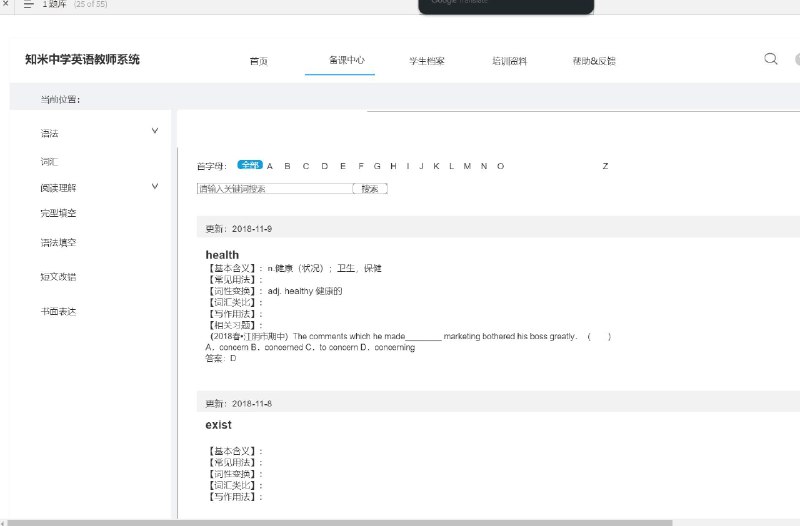Filter words by letter A
Image resolution: width=800 pixels, height=526 pixels.
[x=270, y=166]
